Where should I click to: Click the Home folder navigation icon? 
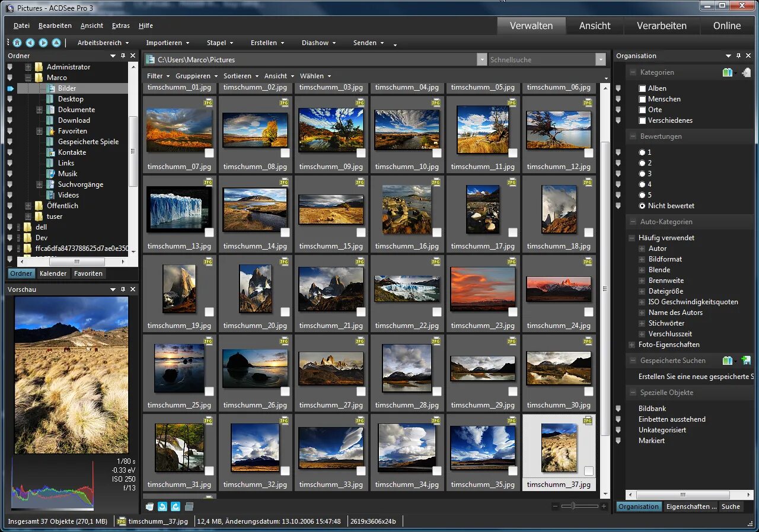(17, 43)
